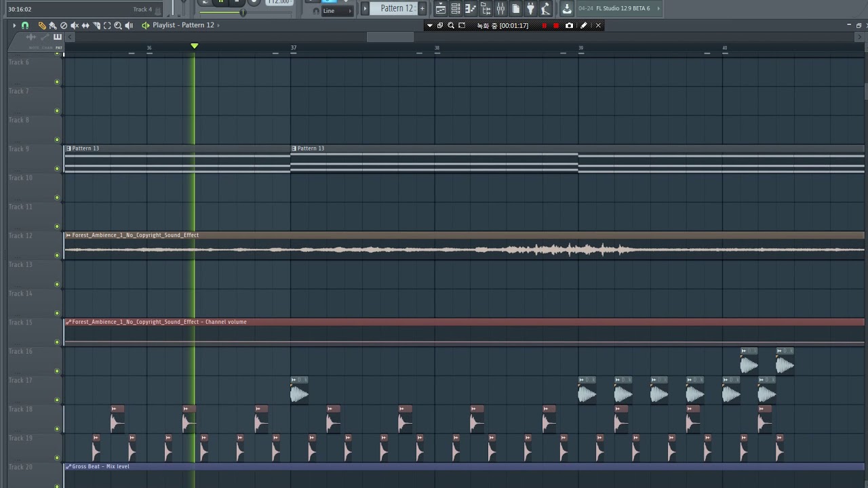This screenshot has width=868, height=488.
Task: Click the Project files pages icon
Action: 515,8
